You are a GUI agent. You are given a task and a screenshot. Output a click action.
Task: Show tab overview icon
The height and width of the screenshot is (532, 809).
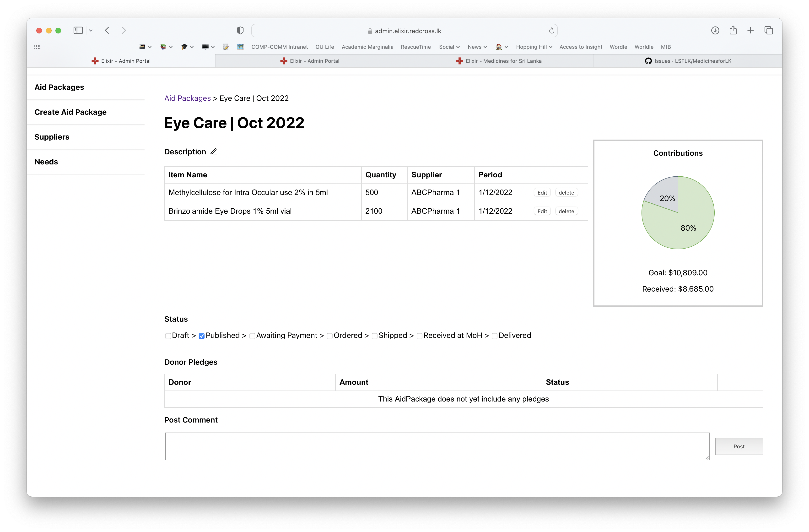(769, 31)
